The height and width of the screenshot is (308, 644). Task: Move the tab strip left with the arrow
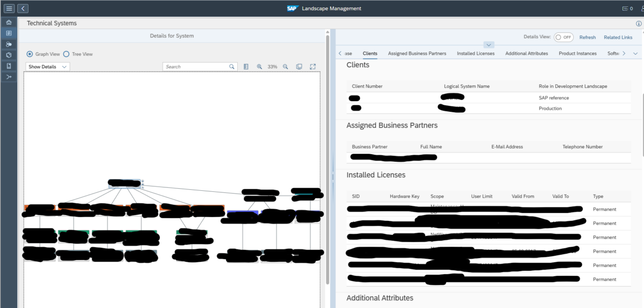tap(340, 53)
